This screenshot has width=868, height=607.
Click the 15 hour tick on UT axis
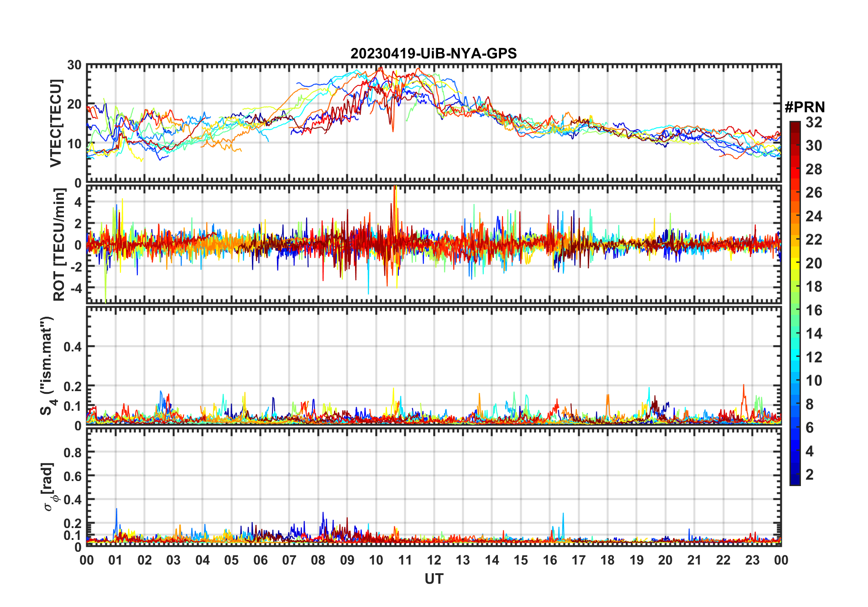[x=521, y=560]
